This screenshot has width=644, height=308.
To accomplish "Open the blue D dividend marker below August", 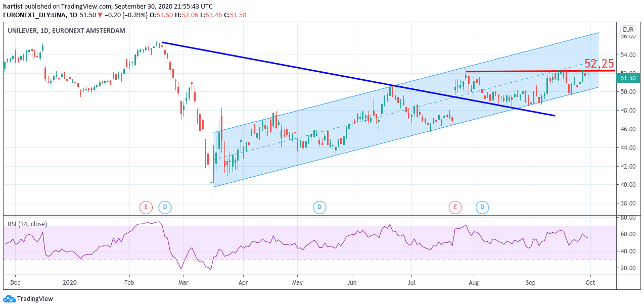I will tap(483, 207).
